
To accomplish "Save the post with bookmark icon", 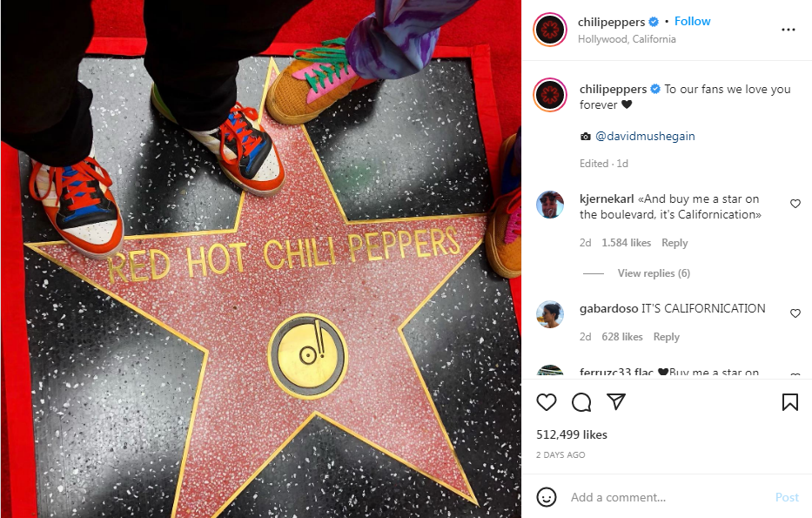I will [789, 402].
